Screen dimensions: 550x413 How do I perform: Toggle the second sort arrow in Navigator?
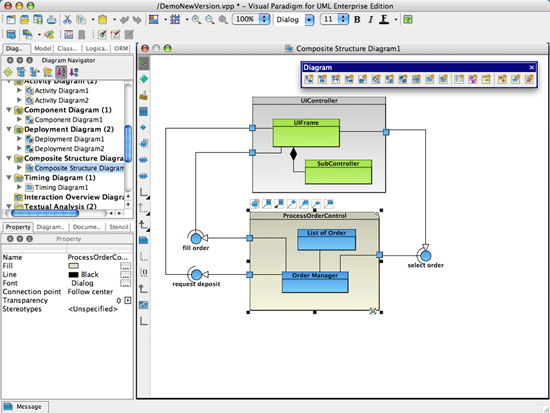tap(74, 72)
